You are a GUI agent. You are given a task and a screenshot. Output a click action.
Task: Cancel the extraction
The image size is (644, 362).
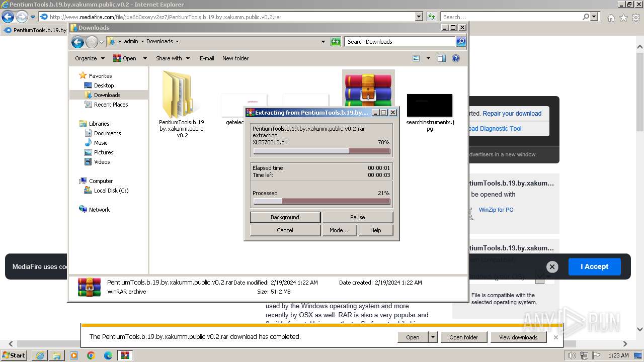(285, 230)
